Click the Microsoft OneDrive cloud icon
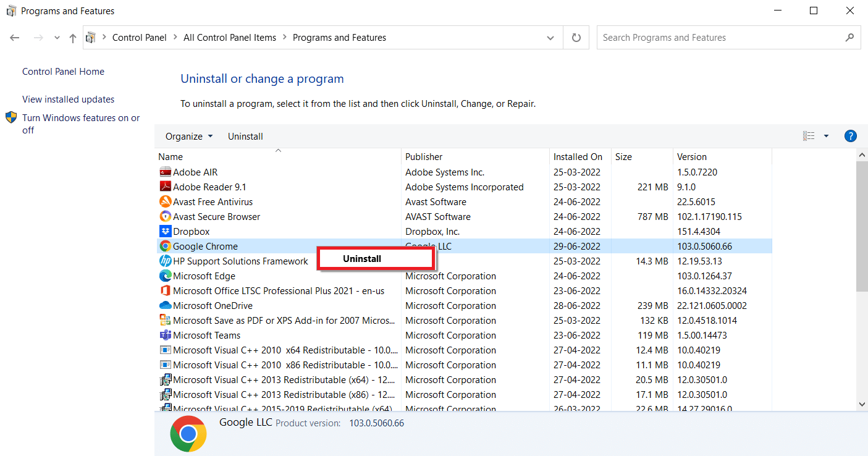 pos(165,306)
